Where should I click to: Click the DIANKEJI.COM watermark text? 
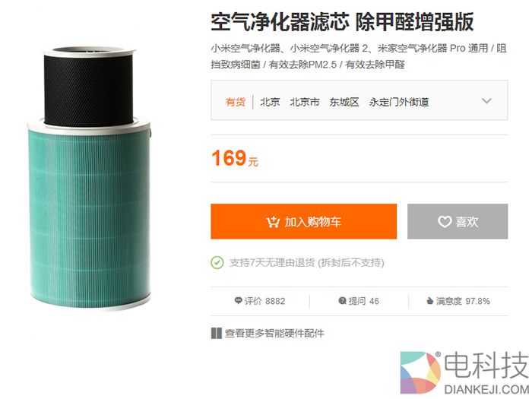[x=486, y=389]
